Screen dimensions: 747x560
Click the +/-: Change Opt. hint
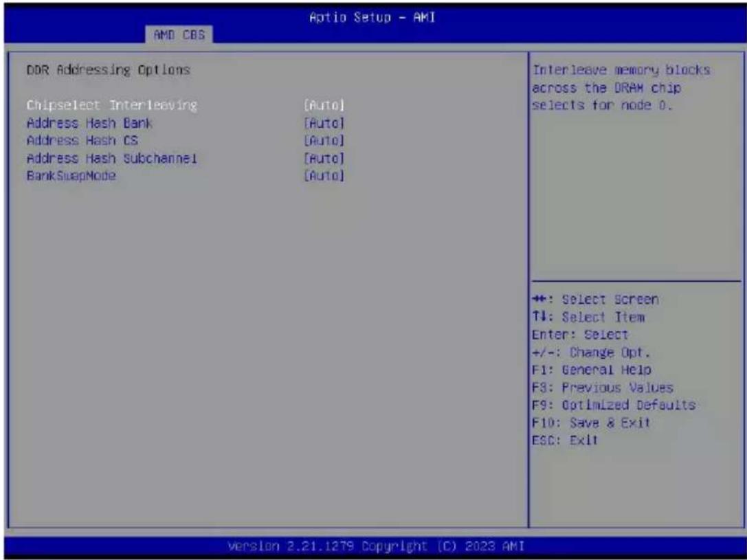click(x=591, y=352)
